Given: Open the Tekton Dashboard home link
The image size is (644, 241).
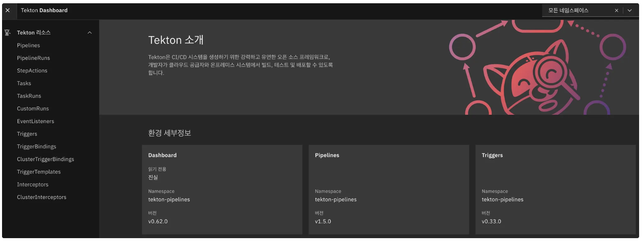Looking at the screenshot, I should pos(44,11).
